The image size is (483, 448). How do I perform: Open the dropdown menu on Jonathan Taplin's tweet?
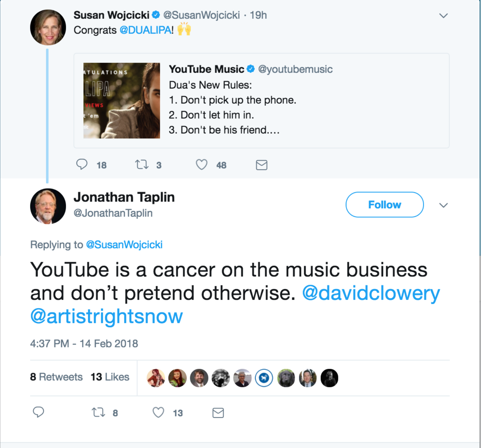[443, 205]
